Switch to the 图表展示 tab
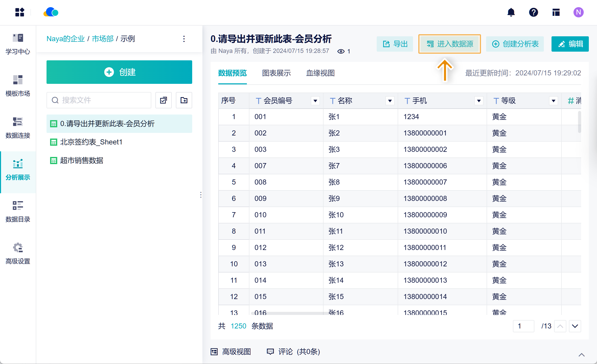This screenshot has height=364, width=597. click(x=276, y=73)
